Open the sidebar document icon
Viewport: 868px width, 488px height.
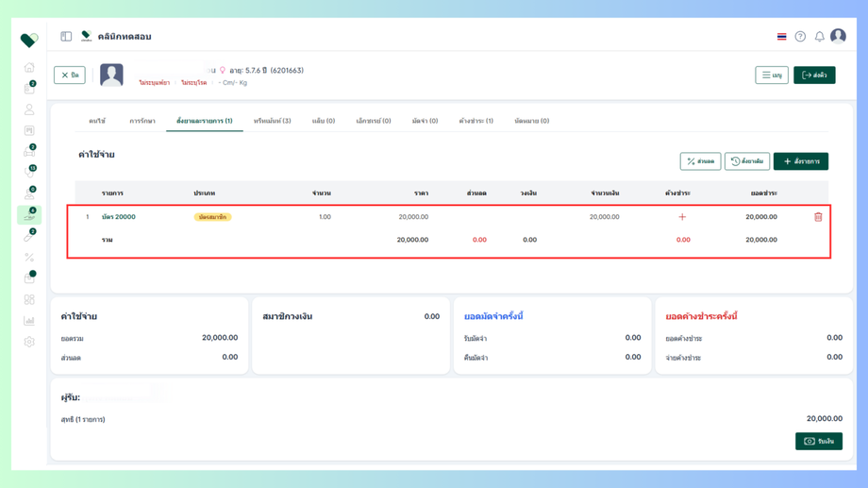[29, 130]
